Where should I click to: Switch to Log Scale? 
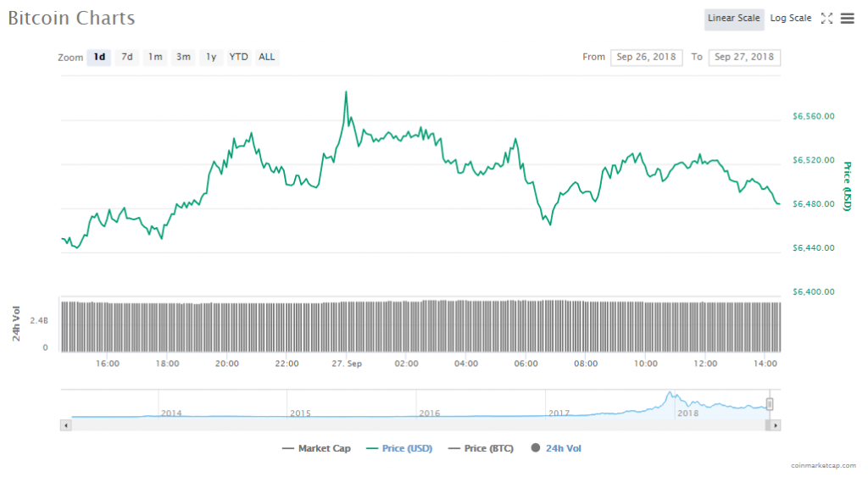pos(790,19)
